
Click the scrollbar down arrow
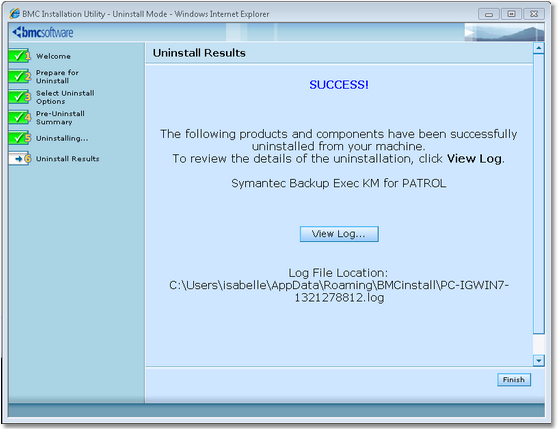(539, 361)
